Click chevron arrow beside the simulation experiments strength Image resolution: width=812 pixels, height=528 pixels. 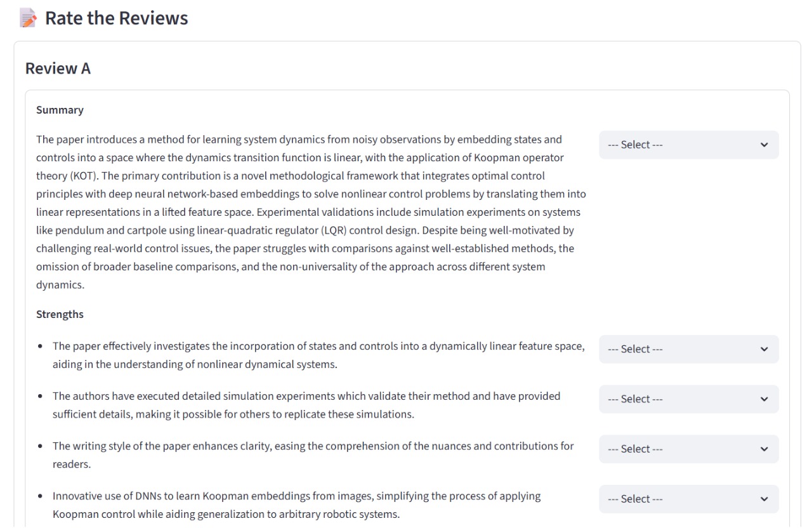coord(764,399)
